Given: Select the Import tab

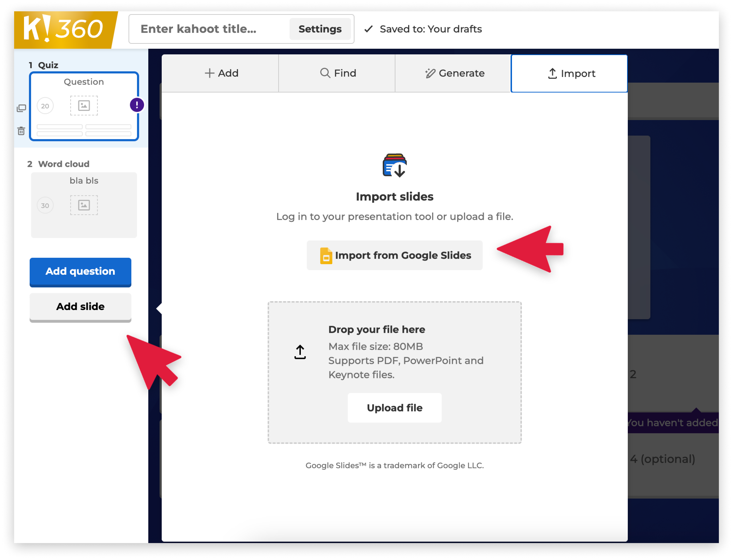Looking at the screenshot, I should point(569,73).
